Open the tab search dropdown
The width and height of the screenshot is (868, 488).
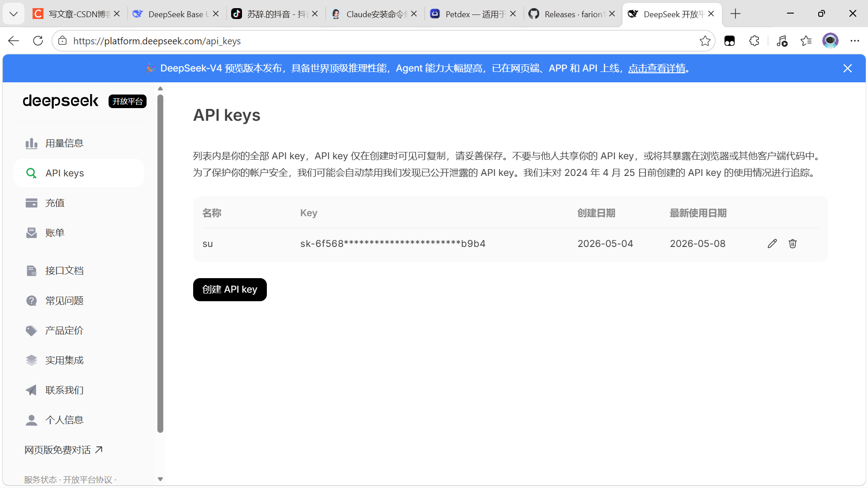(14, 14)
